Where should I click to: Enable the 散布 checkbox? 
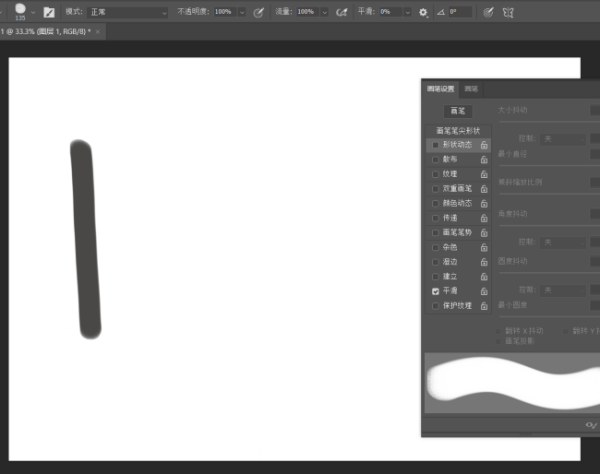435,160
